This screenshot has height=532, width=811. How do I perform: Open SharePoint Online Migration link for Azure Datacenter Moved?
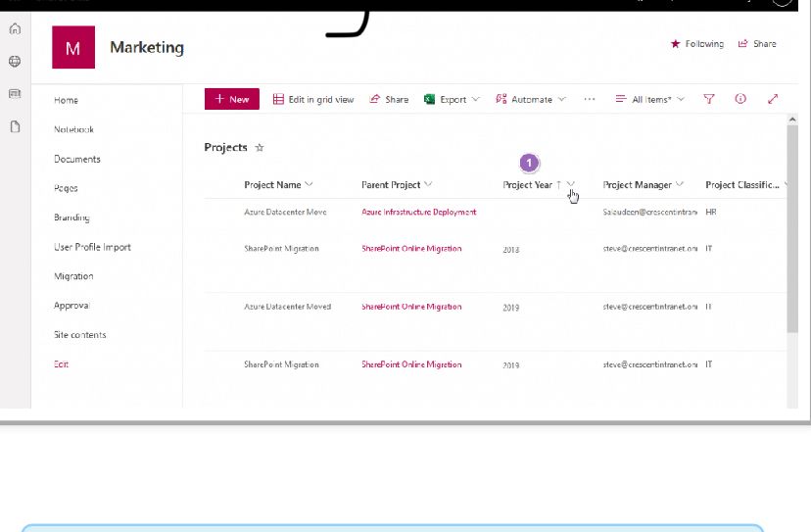[x=411, y=307]
